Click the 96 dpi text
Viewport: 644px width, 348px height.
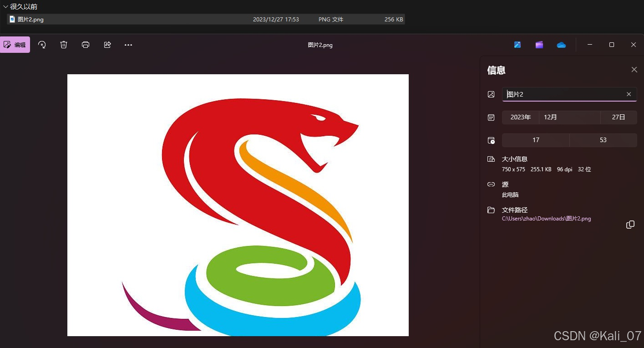pos(564,169)
